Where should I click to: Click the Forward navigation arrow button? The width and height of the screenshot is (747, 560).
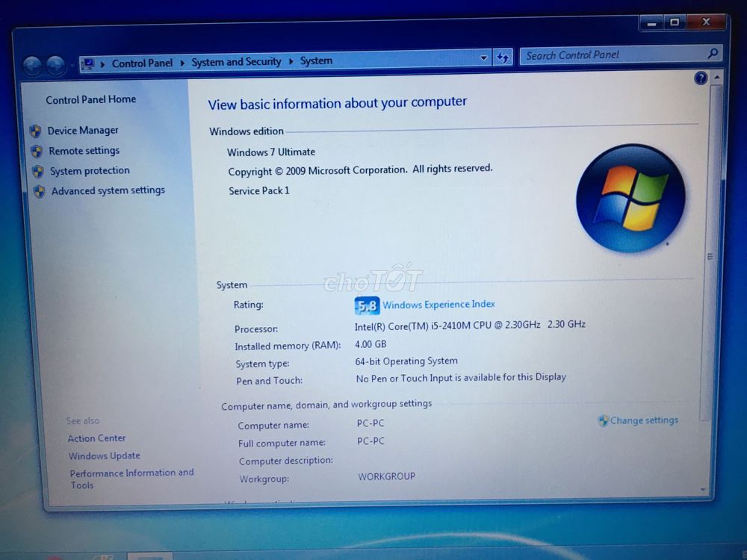point(56,66)
